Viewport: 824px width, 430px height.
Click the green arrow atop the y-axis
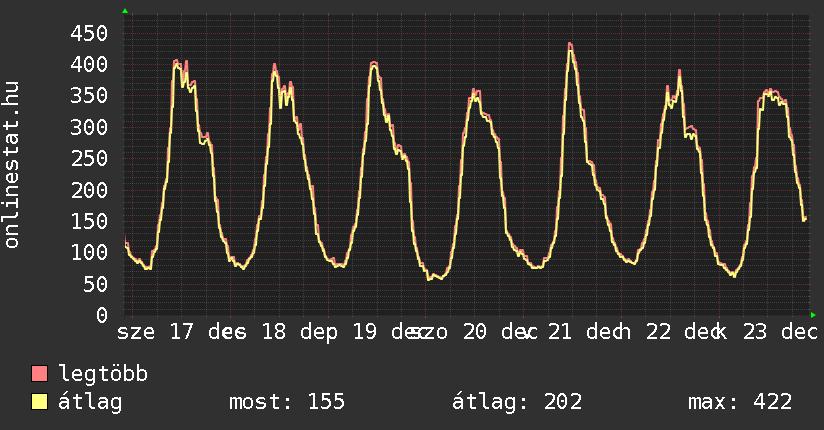pos(124,11)
